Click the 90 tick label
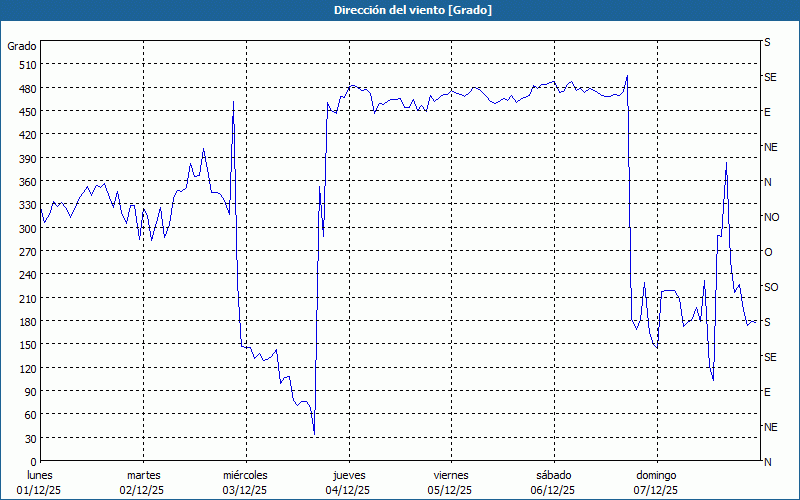 [x=28, y=391]
